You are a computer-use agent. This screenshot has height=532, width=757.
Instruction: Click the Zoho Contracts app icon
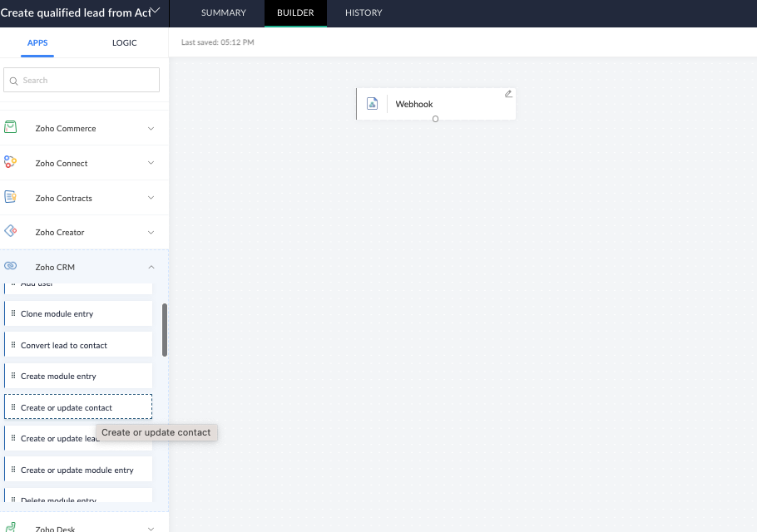[10, 197]
